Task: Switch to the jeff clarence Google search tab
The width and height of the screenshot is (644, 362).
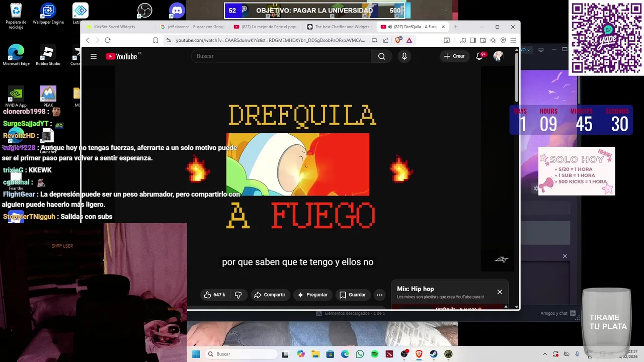Action: pyautogui.click(x=192, y=27)
